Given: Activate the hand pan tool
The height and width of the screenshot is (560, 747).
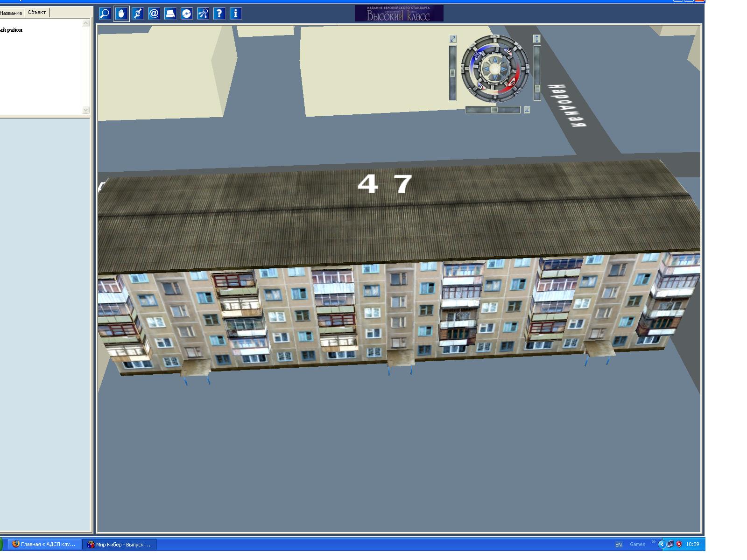Looking at the screenshot, I should pyautogui.click(x=121, y=14).
